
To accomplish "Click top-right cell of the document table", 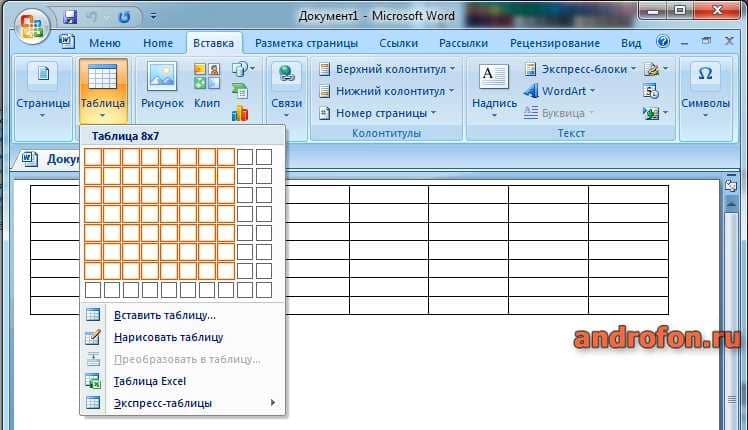I will pyautogui.click(x=628, y=195).
